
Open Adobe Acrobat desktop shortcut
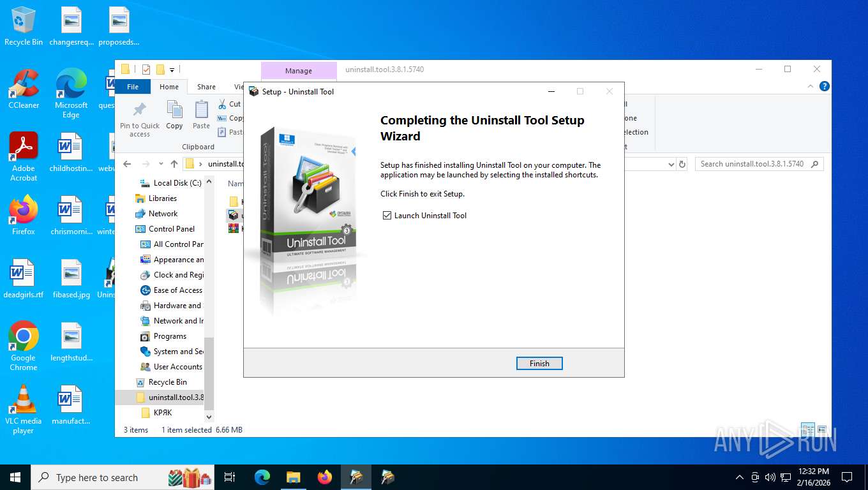point(24,157)
